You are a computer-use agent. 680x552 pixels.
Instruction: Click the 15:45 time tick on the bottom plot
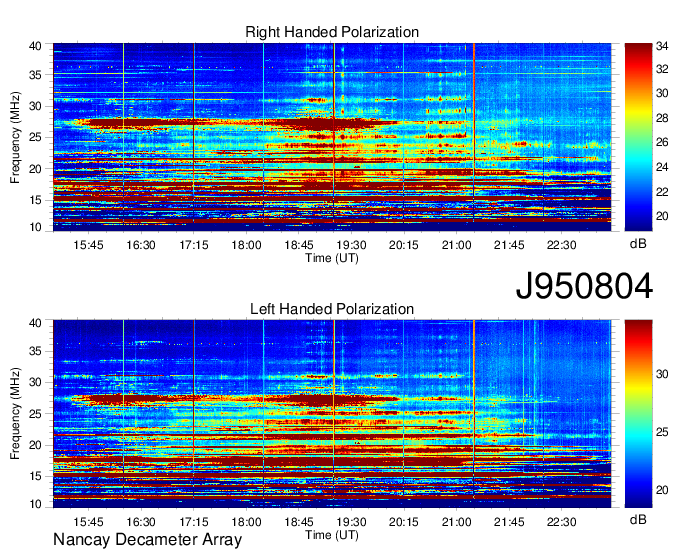(x=88, y=522)
